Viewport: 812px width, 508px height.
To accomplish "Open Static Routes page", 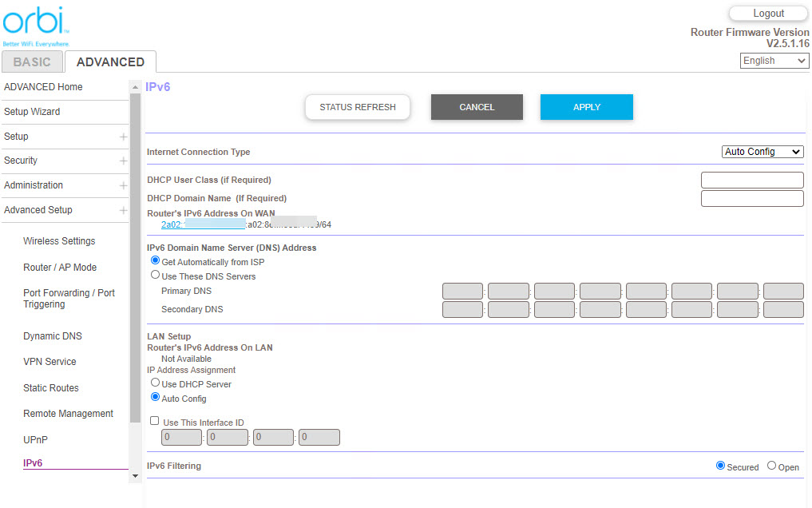I will pos(51,388).
